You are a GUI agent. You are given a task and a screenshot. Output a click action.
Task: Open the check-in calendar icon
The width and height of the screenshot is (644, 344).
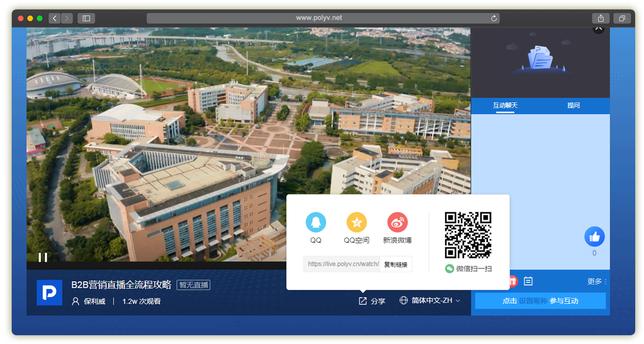[x=528, y=281]
